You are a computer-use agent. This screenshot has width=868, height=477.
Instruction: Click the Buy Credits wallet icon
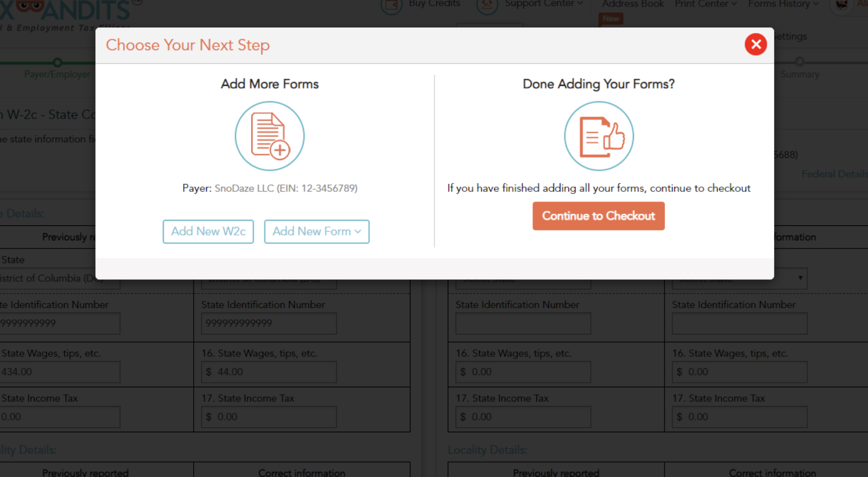(391, 5)
